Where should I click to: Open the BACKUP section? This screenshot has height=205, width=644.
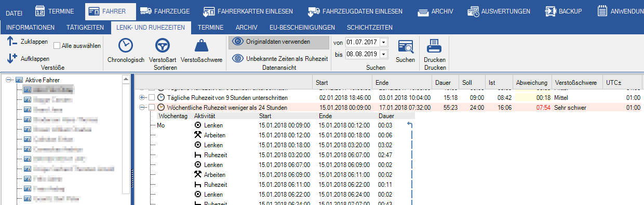pos(563,11)
